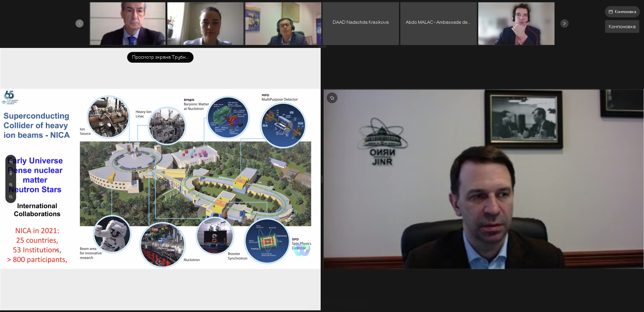The image size is (644, 312).
Task: Pin the JINR speaker video
Action: (x=332, y=98)
